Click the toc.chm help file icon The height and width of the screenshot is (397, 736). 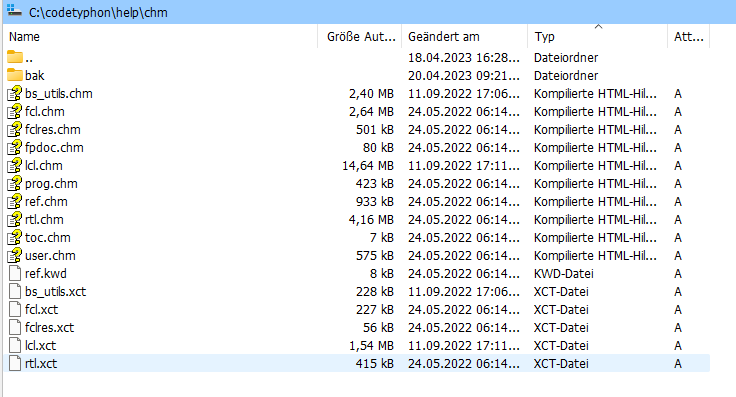click(15, 237)
